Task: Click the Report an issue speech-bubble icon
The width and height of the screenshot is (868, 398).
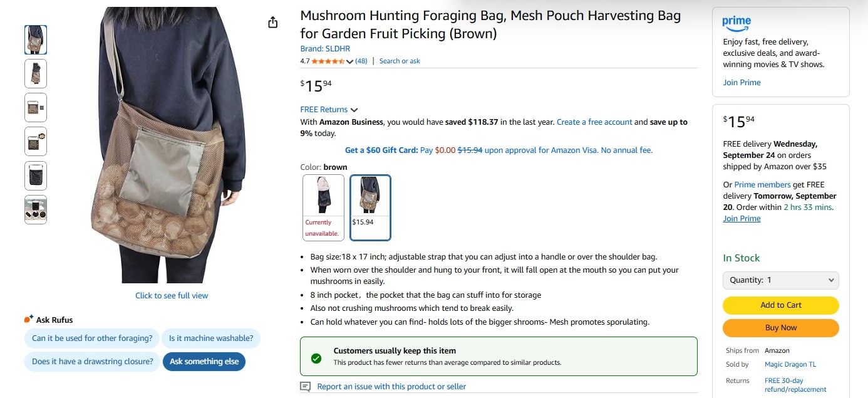Action: (x=306, y=387)
